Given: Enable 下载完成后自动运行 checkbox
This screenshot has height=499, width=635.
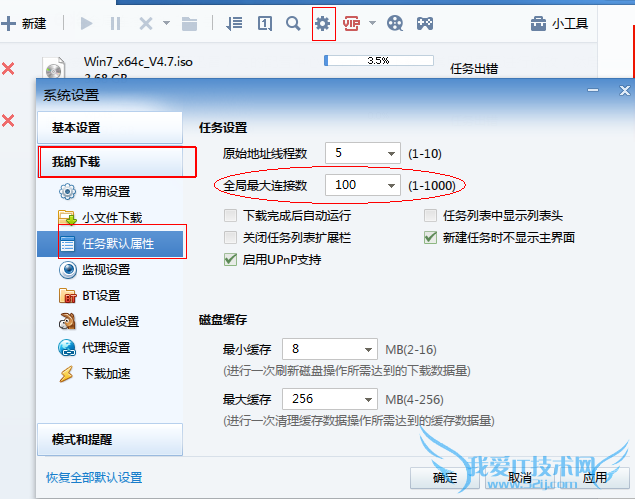Looking at the screenshot, I should coord(230,215).
